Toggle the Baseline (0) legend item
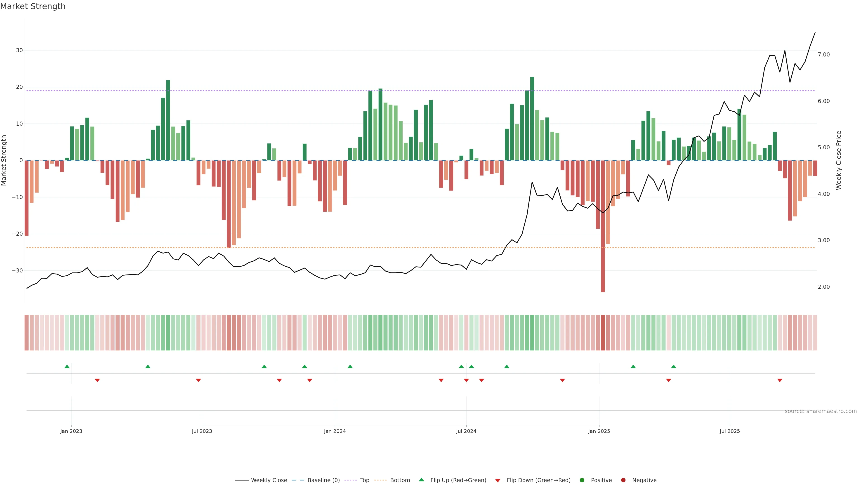Viewport: 868px width, 488px height. [x=323, y=480]
